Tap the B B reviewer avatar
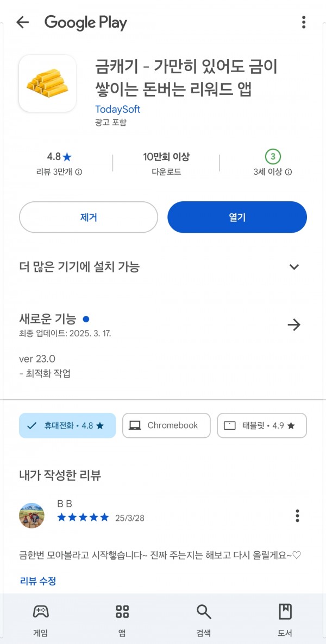This screenshot has width=326, height=644. tap(32, 515)
